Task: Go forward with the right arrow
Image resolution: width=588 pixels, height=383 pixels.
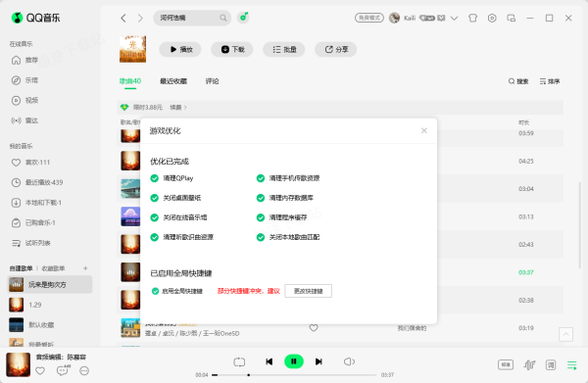Action: point(140,18)
